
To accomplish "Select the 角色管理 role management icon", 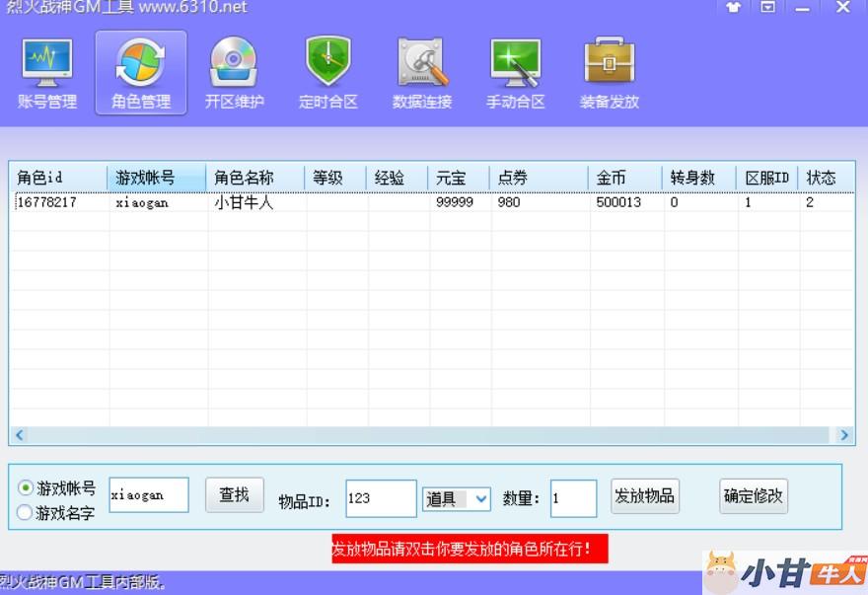I will [x=141, y=73].
